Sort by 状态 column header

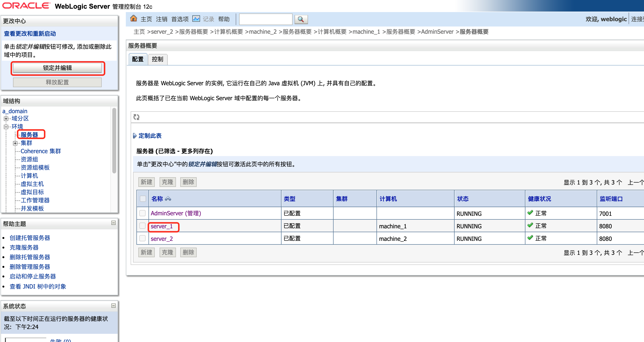[463, 199]
